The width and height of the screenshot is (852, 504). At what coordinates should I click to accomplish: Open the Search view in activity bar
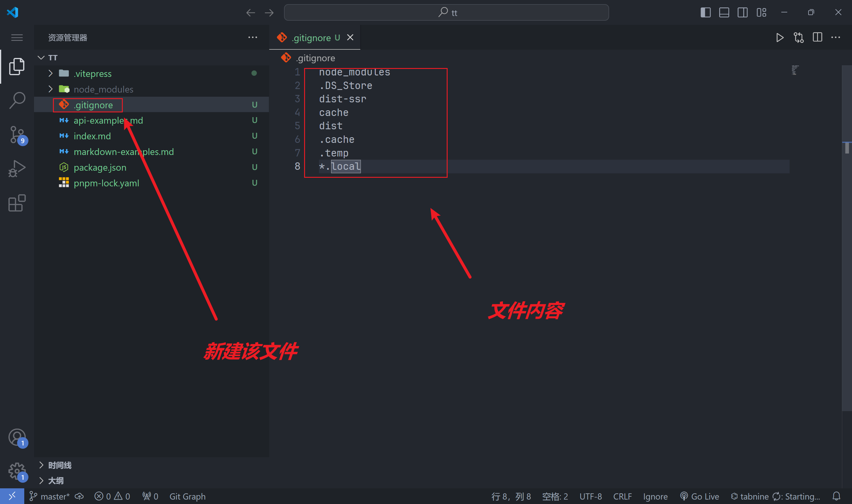point(17,100)
